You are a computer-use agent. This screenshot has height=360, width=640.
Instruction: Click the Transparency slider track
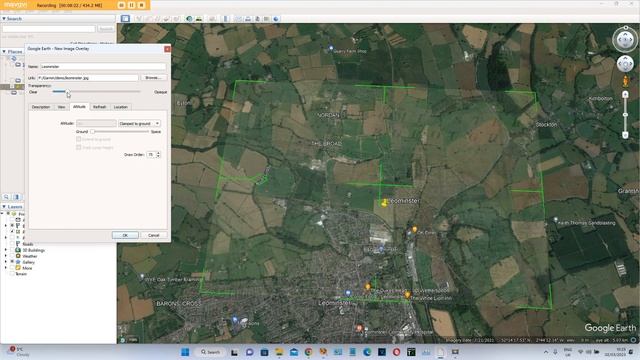[96, 92]
